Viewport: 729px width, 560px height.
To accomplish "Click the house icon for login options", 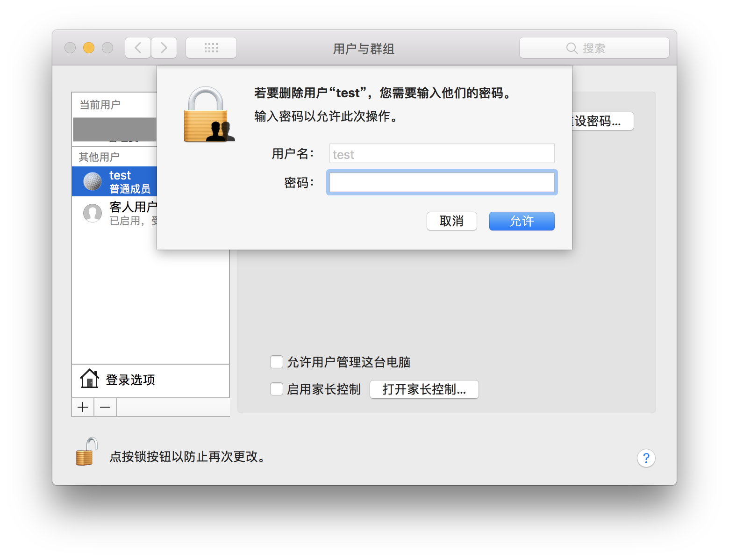I will coord(89,379).
